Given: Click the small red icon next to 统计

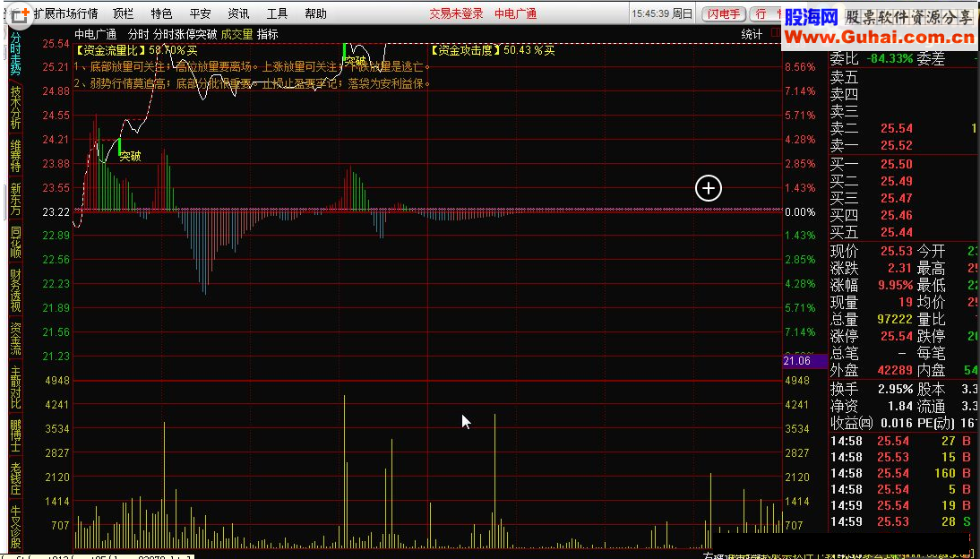Looking at the screenshot, I should coord(775,34).
